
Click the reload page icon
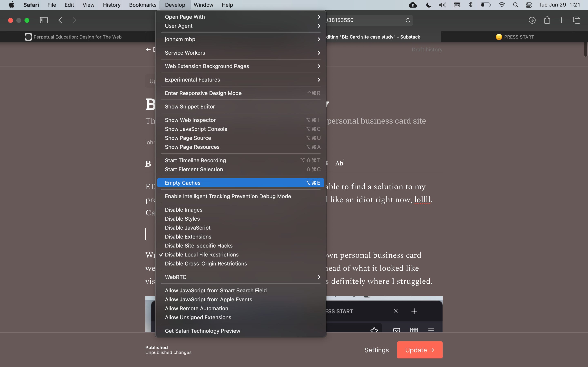click(x=408, y=20)
